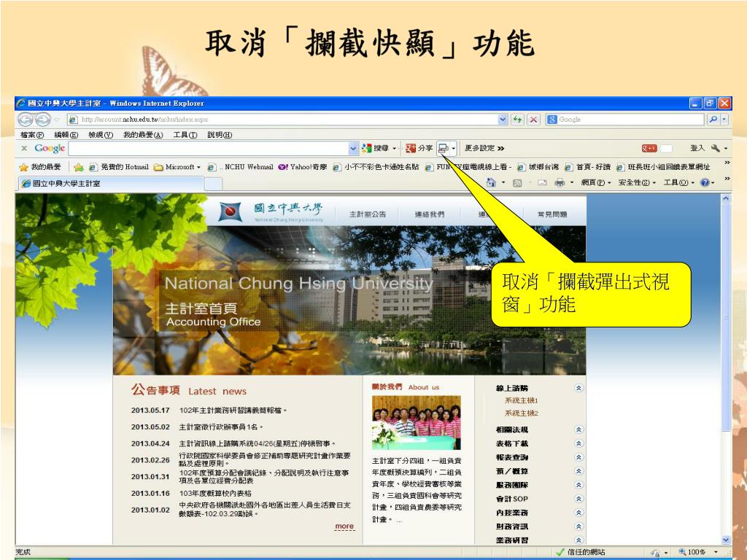Click the NCHU university logo
747x560 pixels.
click(x=271, y=212)
